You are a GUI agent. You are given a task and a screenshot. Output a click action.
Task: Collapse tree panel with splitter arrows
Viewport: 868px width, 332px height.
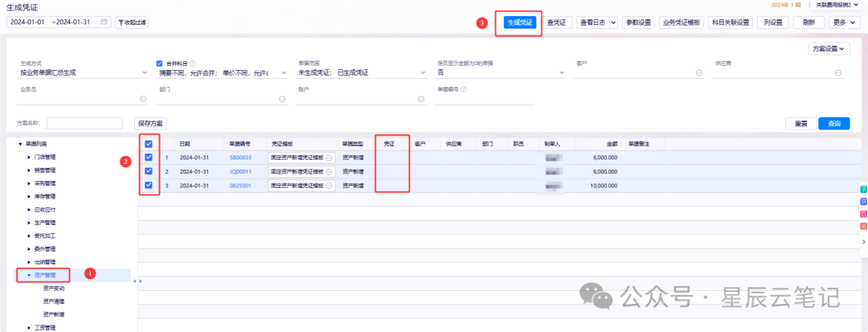[134, 281]
